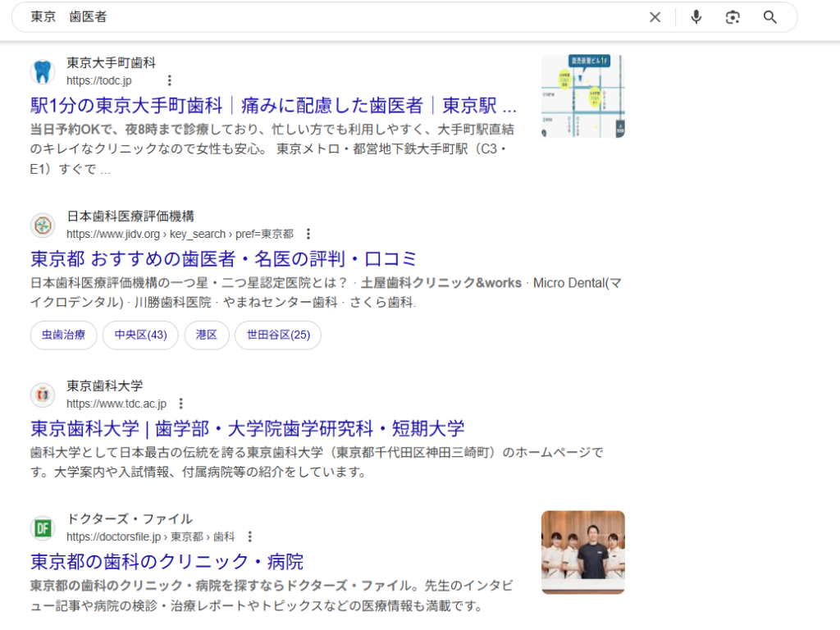Click the site name 東京大手町歯科
The width and height of the screenshot is (840, 630).
click(x=111, y=62)
